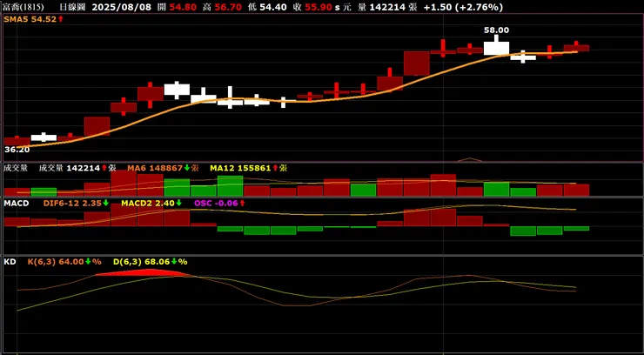Click the DIF6-12 2.35 label

click(x=72, y=203)
